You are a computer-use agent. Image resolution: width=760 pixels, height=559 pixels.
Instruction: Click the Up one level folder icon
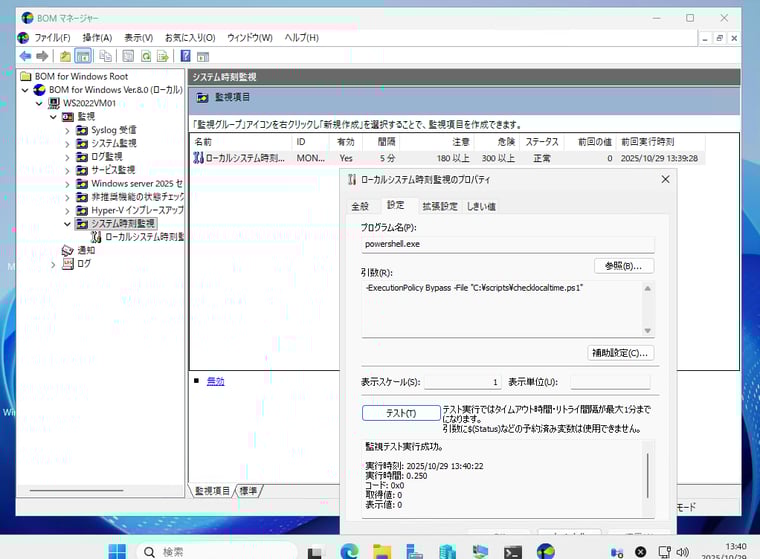[x=65, y=56]
